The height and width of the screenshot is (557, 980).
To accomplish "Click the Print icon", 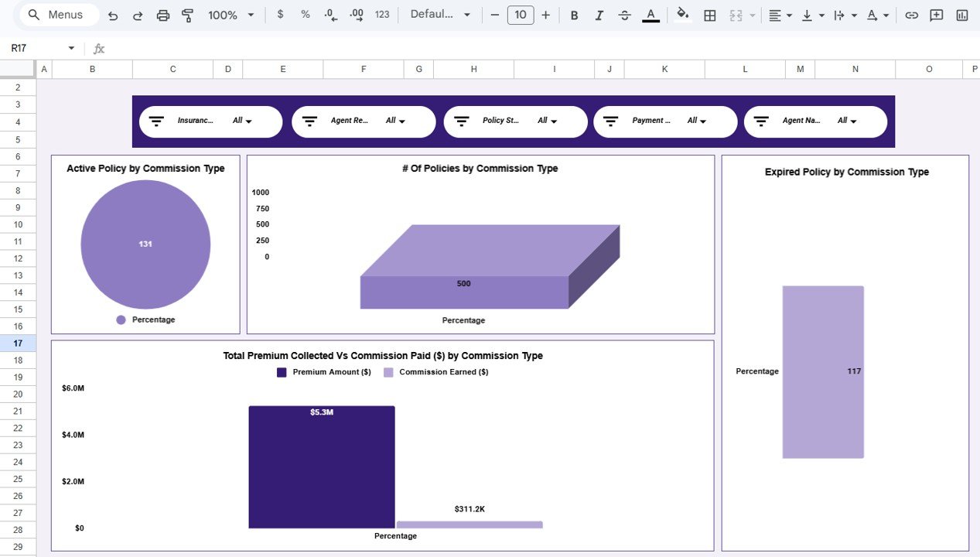I will tap(162, 14).
